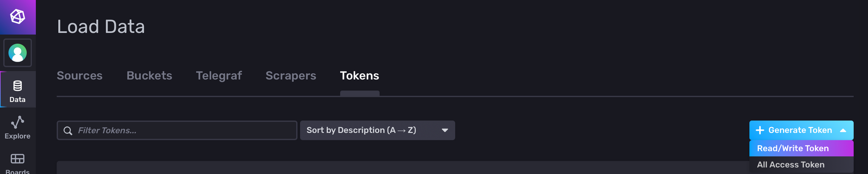Screen dimensions: 868x174
Task: Open the Telegraf tab
Action: pyautogui.click(x=219, y=76)
